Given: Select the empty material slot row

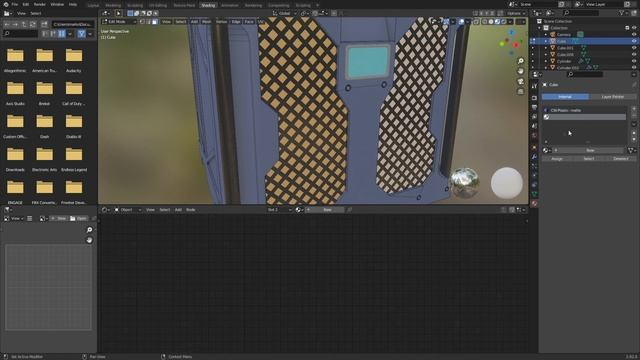Looking at the screenshot, I should point(584,117).
